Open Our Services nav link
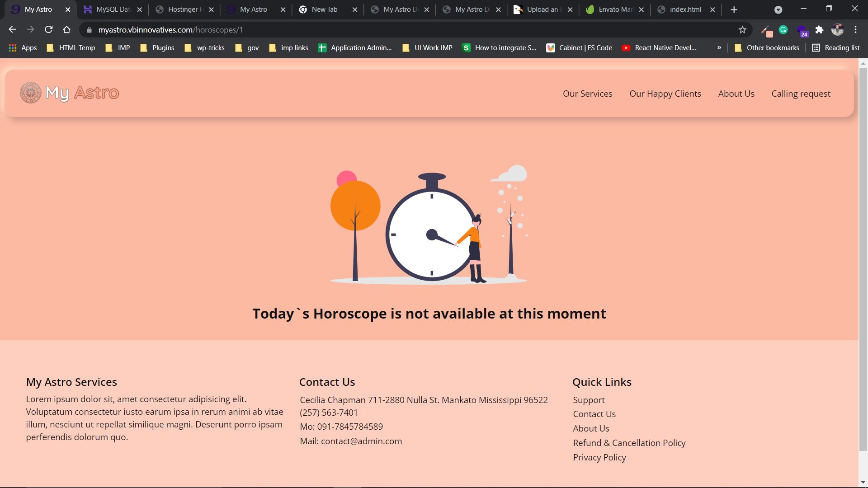 [x=587, y=94]
